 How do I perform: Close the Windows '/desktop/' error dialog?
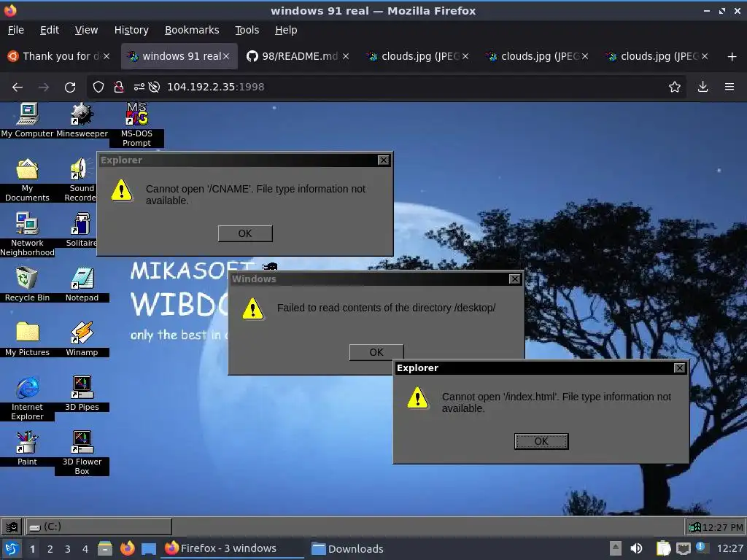click(514, 279)
